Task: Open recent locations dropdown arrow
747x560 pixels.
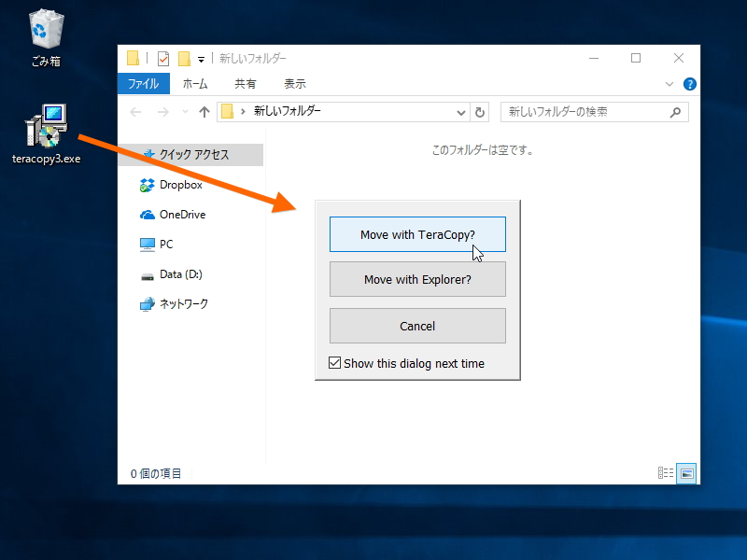Action: [185, 112]
